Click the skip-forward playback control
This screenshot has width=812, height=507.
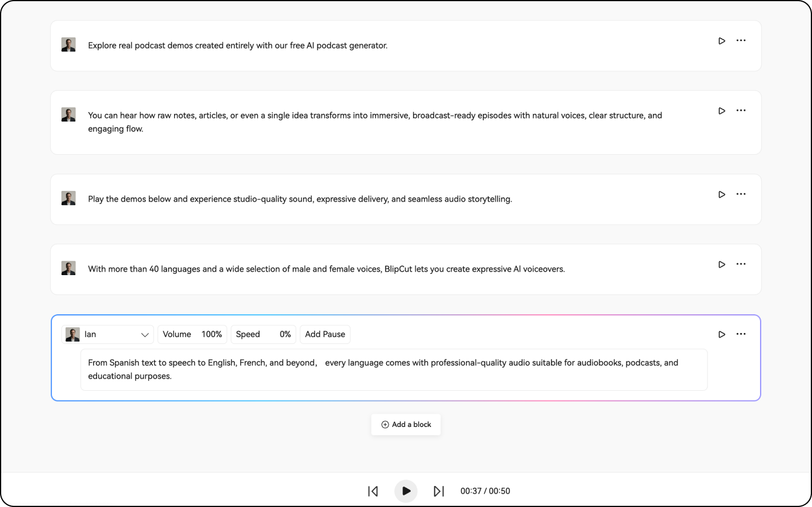(439, 491)
